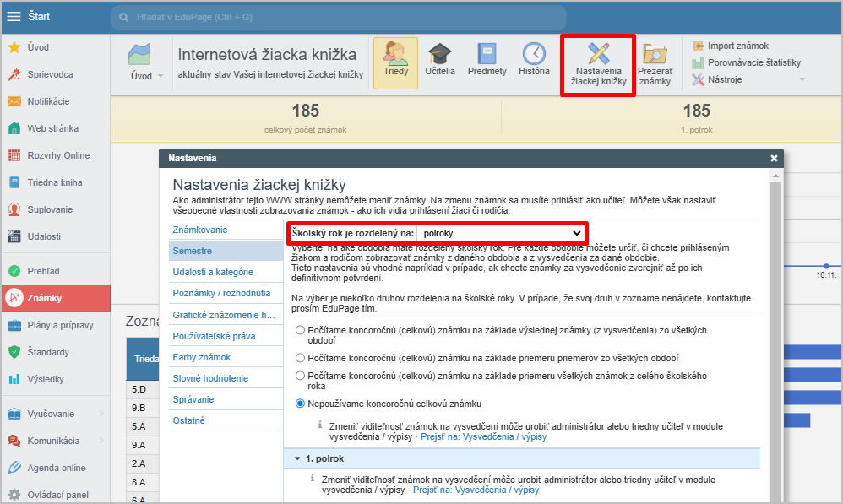Open Web stránka house icon

[x=14, y=128]
